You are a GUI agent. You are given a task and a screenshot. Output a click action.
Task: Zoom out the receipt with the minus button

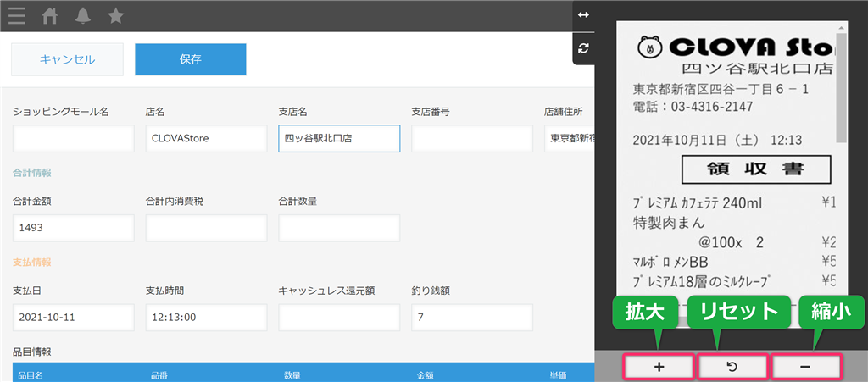click(x=806, y=367)
